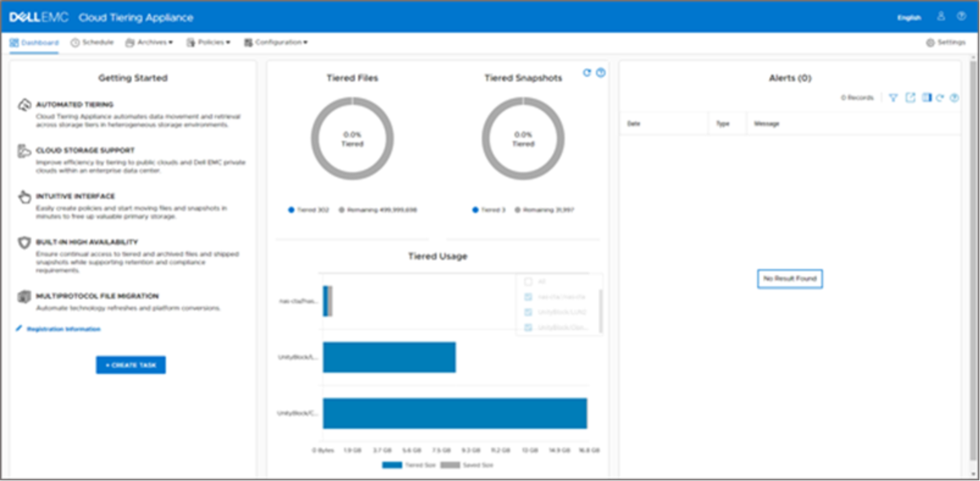Click the Saved Size gray legend swatch

coord(450,465)
